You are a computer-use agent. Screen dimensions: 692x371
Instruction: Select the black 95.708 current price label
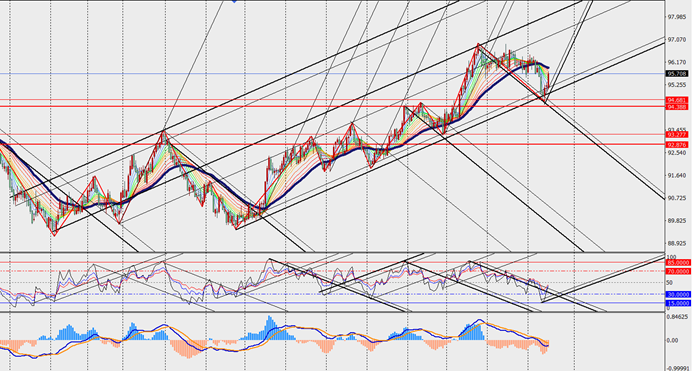677,74
